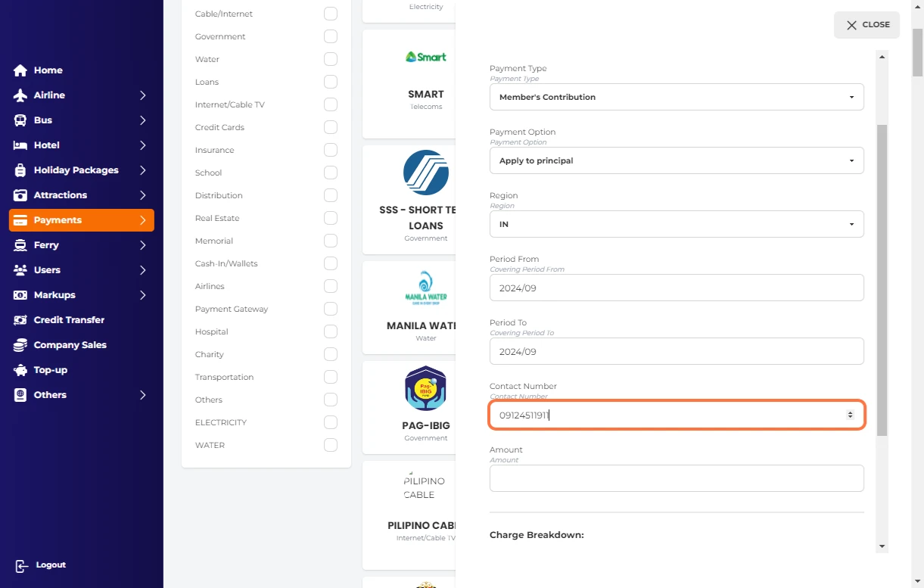Click the SSS Short Term Loans logo
Image resolution: width=924 pixels, height=588 pixels.
(x=425, y=173)
